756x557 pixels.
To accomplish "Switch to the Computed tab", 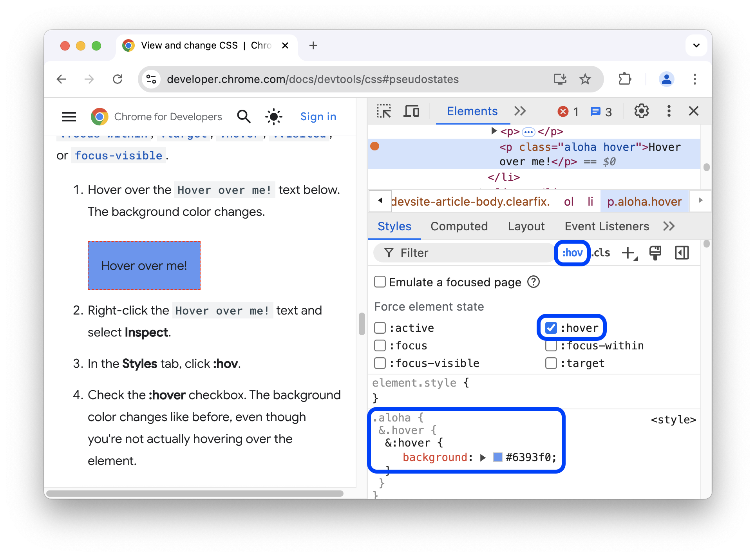I will [458, 226].
